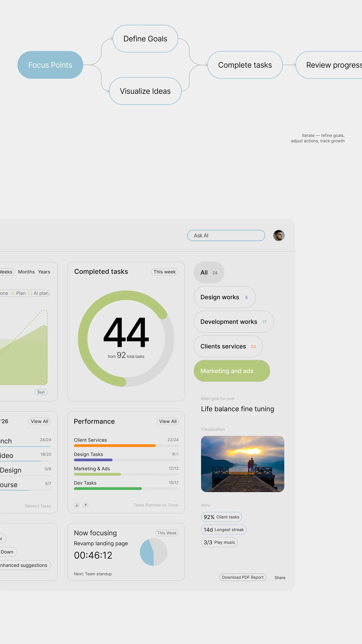The image size is (362, 644).
Task: Click the Complete tasks flow node
Action: 245,65
